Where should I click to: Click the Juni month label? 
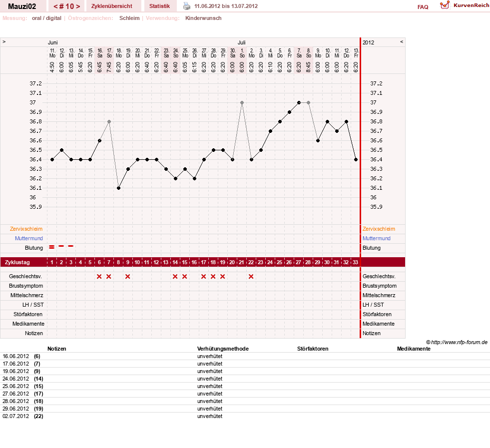point(53,42)
